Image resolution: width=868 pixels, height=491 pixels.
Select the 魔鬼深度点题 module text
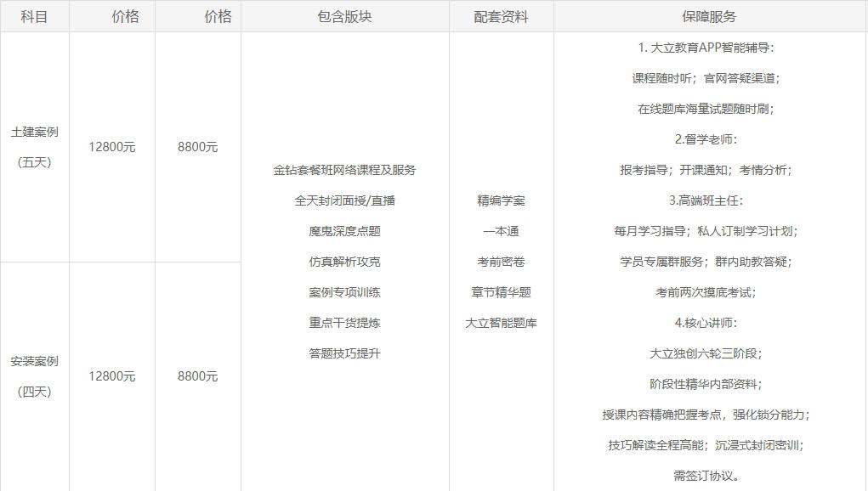[x=344, y=231]
